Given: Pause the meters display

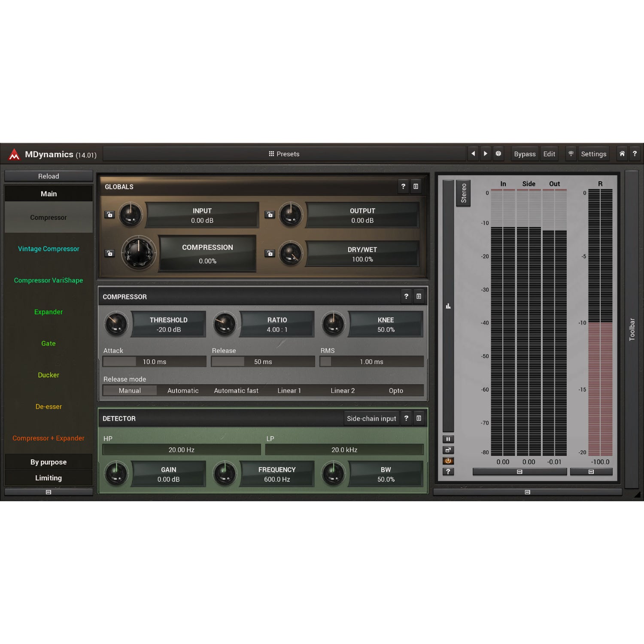Looking at the screenshot, I should [448, 439].
